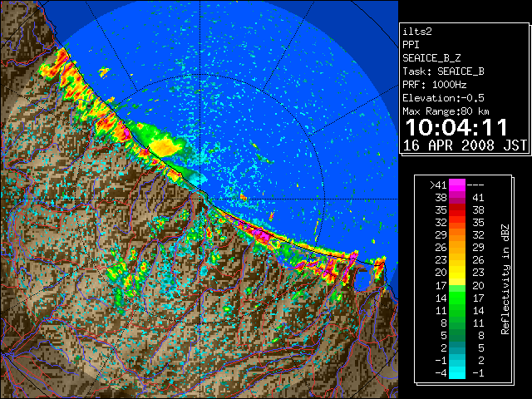The height and width of the screenshot is (399, 532).
Task: Pick the magenta >41 dBZ legend swatch
Action: [x=457, y=185]
